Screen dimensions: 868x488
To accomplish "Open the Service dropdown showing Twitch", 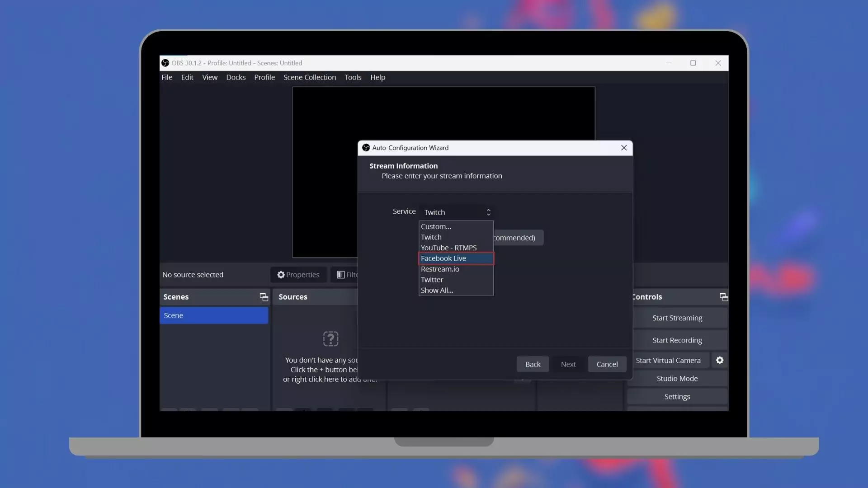I will pyautogui.click(x=457, y=212).
